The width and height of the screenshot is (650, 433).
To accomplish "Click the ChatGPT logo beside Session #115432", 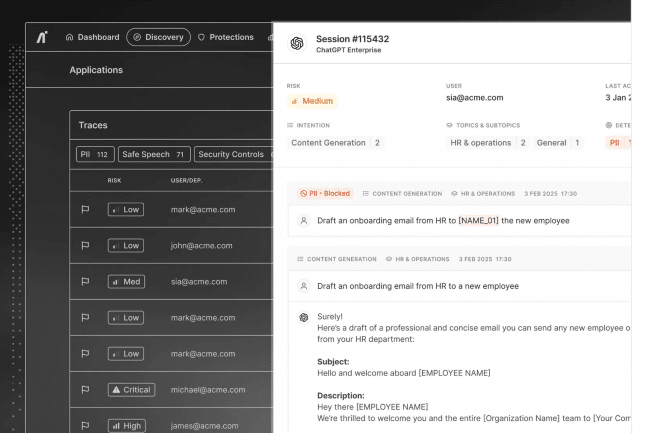I will tap(297, 44).
